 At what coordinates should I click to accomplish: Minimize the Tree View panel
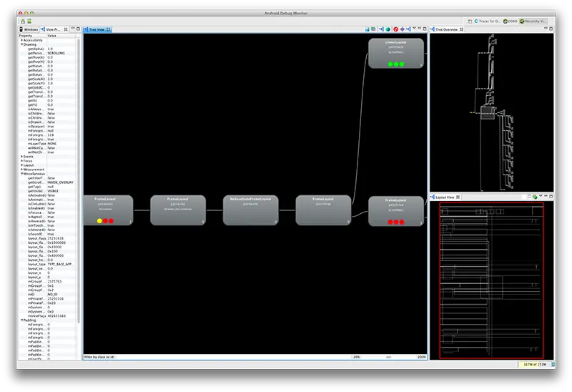click(x=419, y=28)
